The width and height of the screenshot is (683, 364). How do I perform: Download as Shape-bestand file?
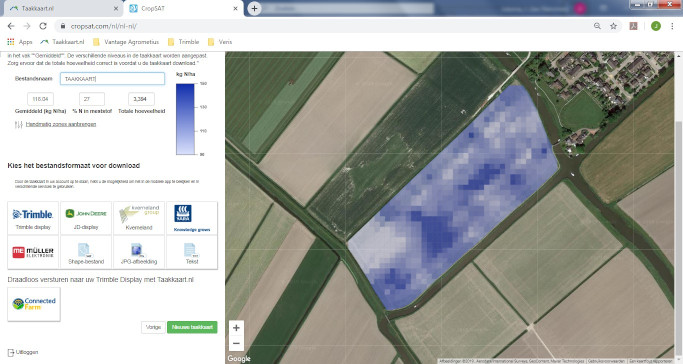pos(86,252)
